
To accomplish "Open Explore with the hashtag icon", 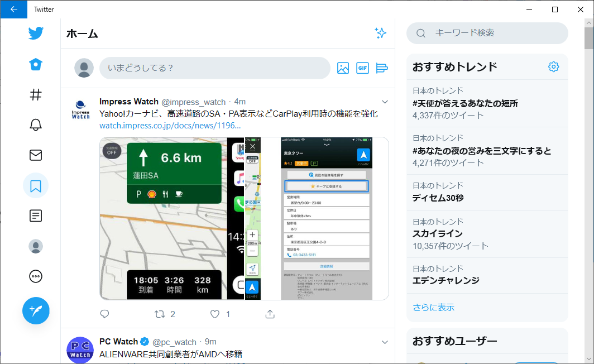I will tap(35, 95).
